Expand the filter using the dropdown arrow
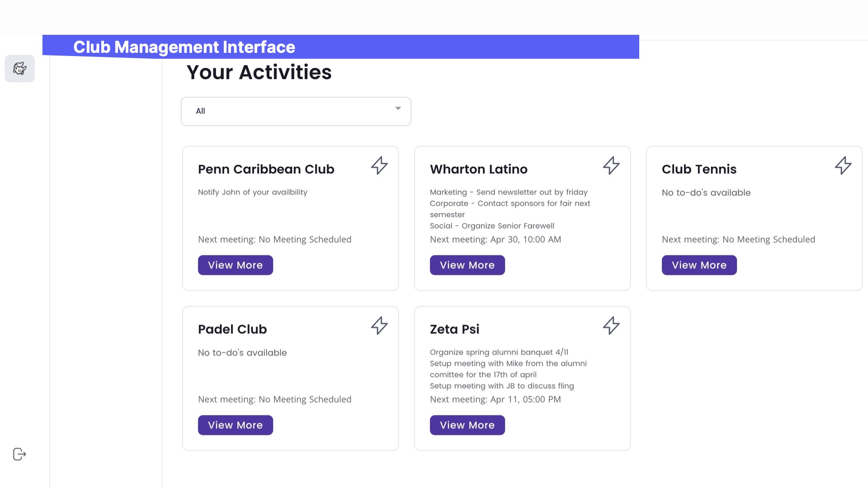868x488 pixels. click(x=398, y=108)
